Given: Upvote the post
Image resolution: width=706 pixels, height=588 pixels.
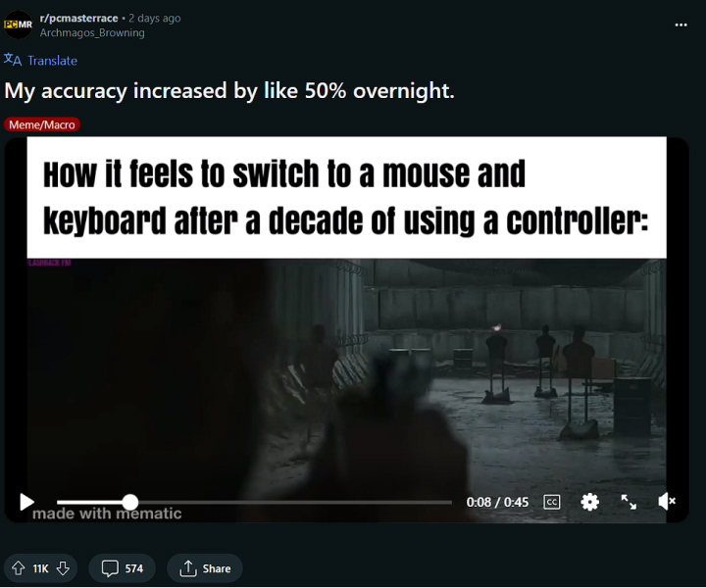Looking at the screenshot, I should click(x=18, y=568).
